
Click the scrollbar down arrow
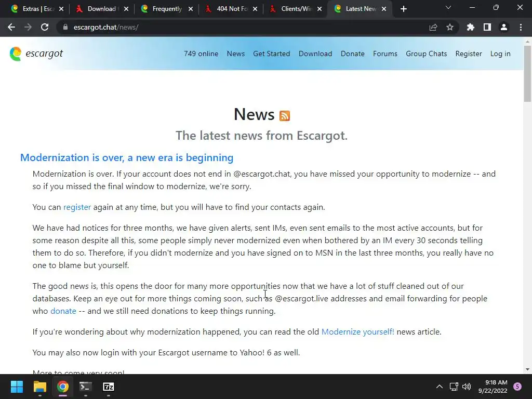pyautogui.click(x=527, y=369)
